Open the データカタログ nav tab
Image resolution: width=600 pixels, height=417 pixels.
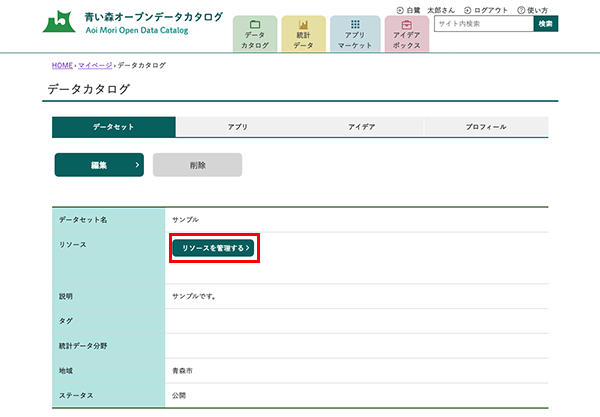tap(255, 34)
